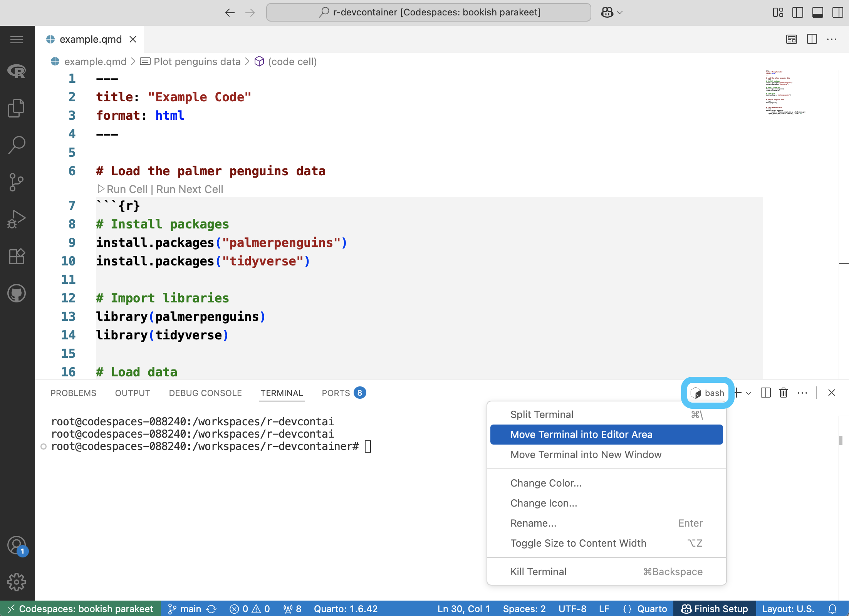Choose Kill Terminal from menu

(x=606, y=572)
